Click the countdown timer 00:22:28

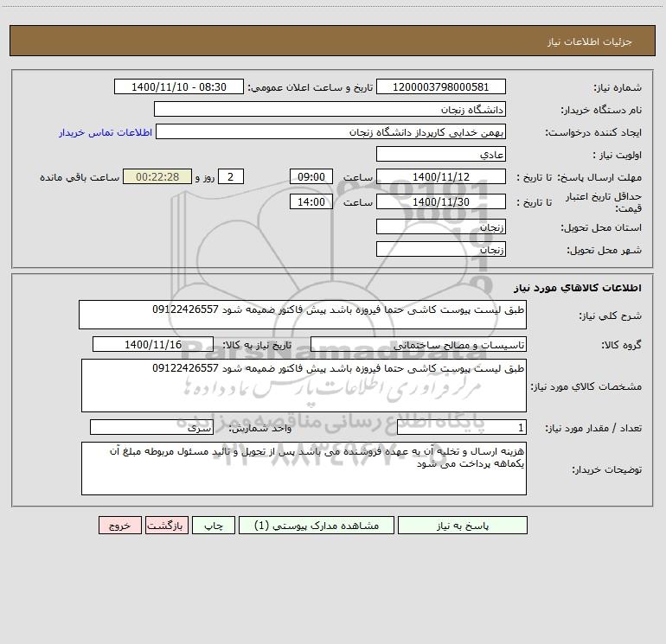[x=157, y=176]
